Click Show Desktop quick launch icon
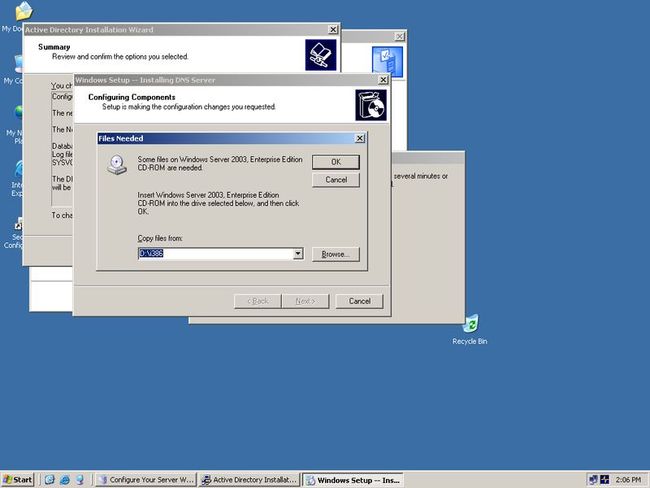Image resolution: width=650 pixels, height=488 pixels. (x=49, y=480)
